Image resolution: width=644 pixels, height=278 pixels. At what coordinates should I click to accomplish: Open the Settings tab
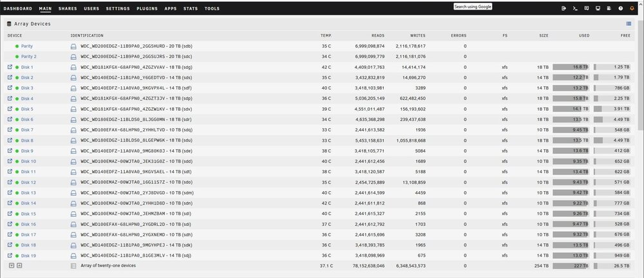118,8
